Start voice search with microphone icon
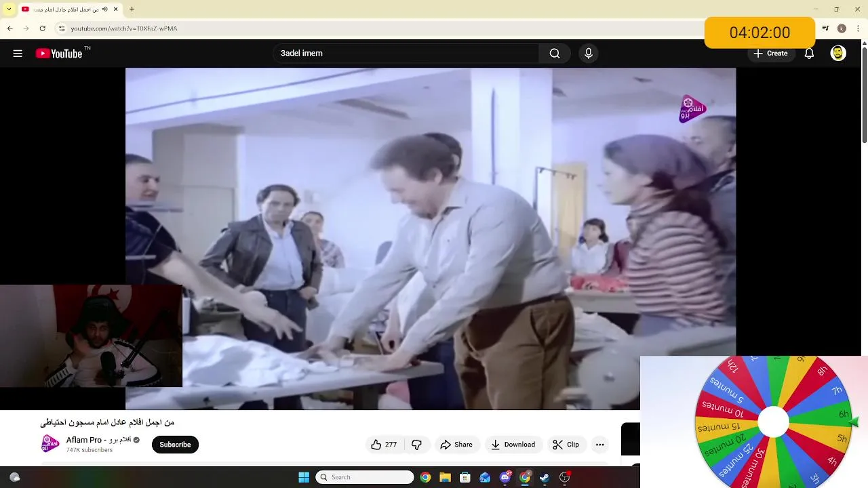Screen dimensions: 868x488 pos(589,54)
